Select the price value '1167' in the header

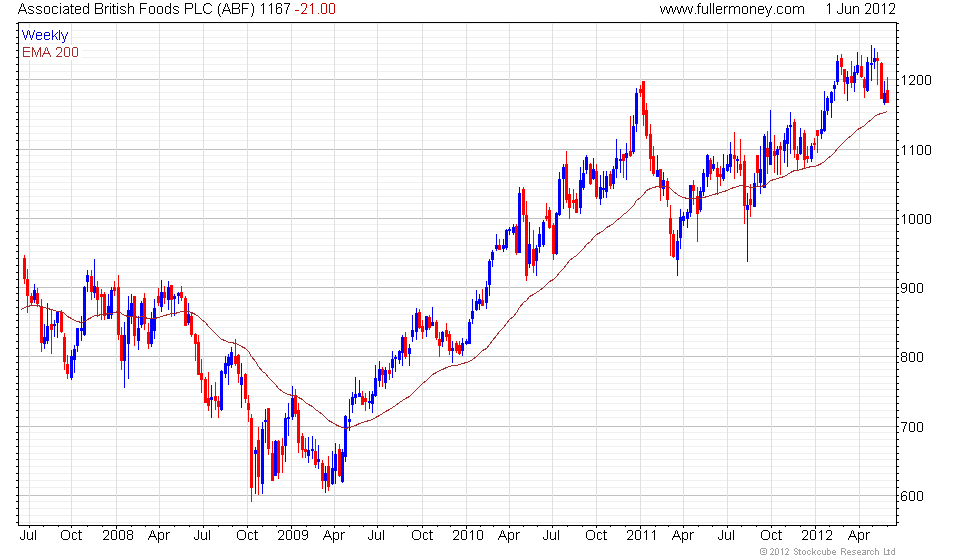click(275, 9)
